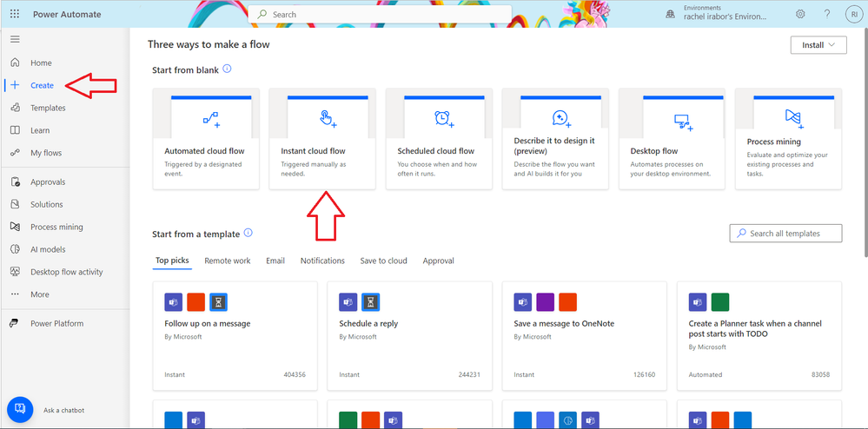868x429 pixels.
Task: Click the Desktop flow activity sidebar label
Action: point(66,272)
